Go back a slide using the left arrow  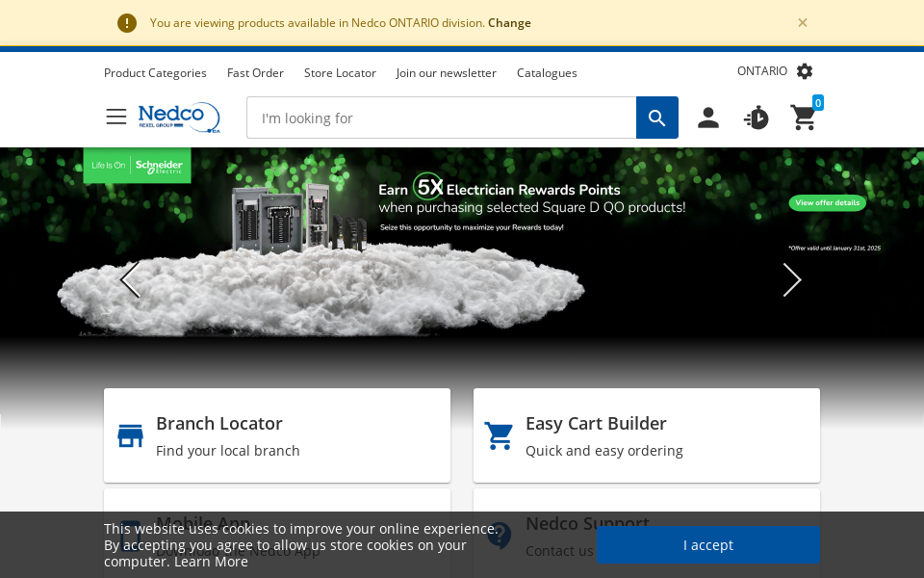point(130,279)
